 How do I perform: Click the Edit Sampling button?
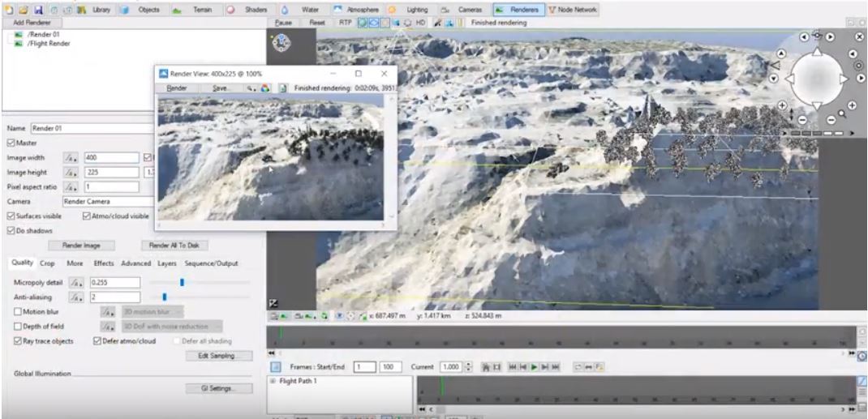click(x=219, y=356)
